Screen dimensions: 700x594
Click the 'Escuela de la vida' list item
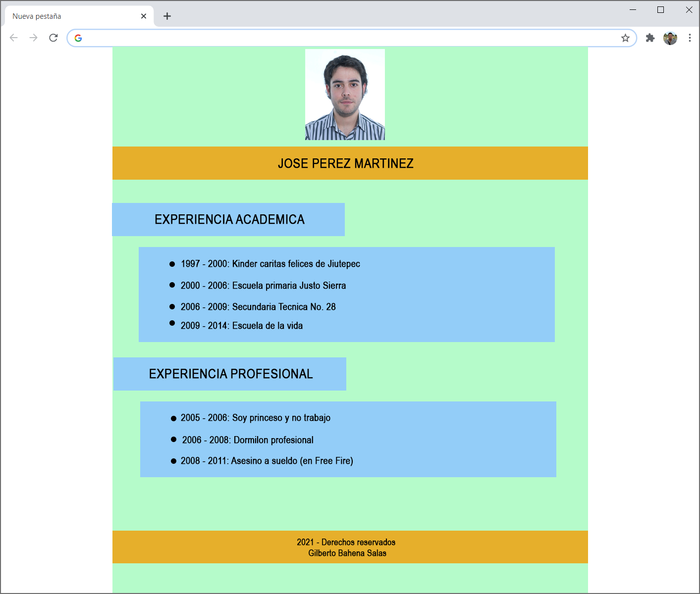pos(241,325)
